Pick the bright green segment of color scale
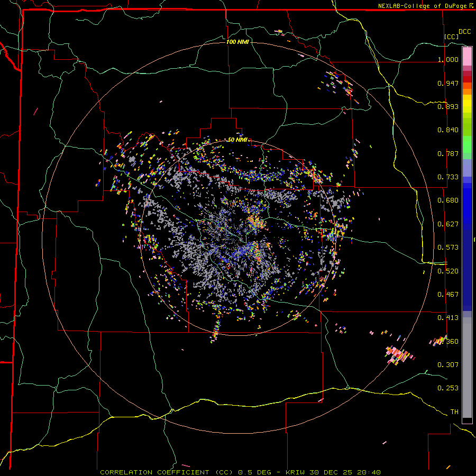The image size is (476, 476). point(467,144)
